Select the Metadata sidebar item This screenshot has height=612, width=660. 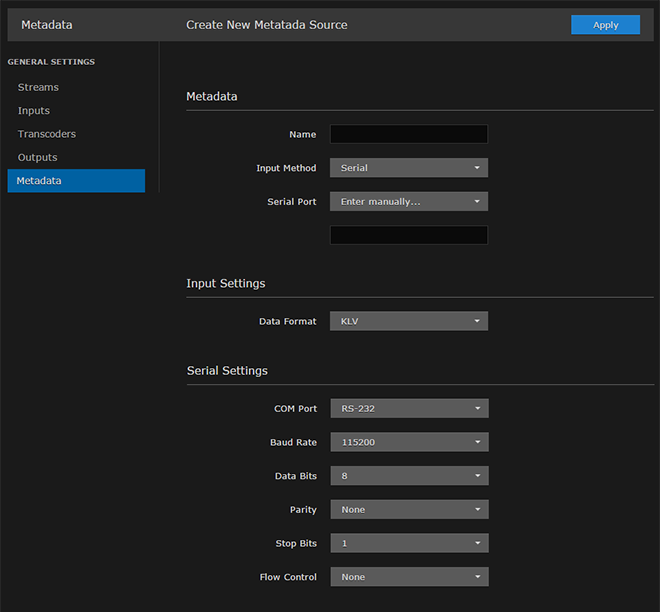click(x=76, y=181)
